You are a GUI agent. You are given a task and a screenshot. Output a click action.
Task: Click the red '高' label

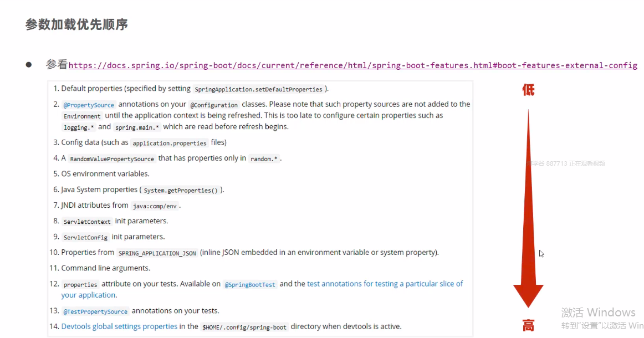[528, 326]
